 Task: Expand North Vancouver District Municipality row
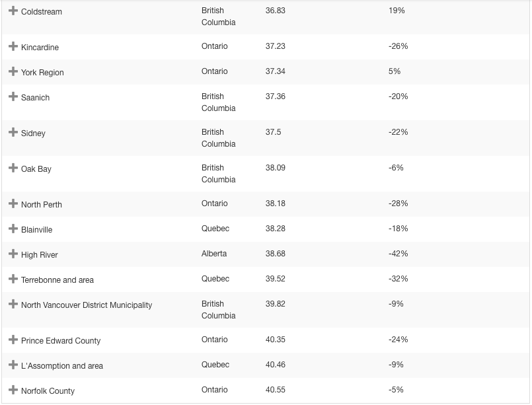13,305
